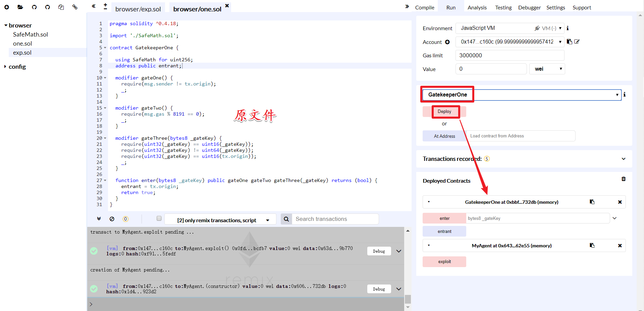644x311 pixels.
Task: Create new account plus icon
Action: click(x=447, y=42)
